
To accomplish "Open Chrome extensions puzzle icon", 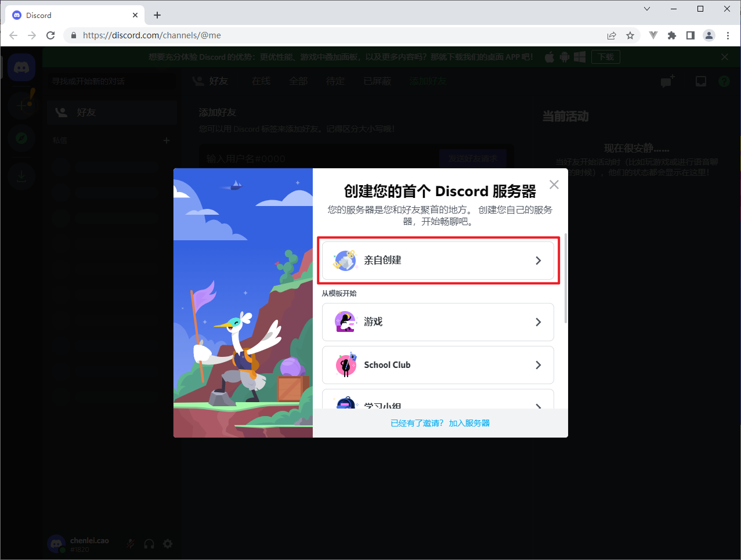I will pyautogui.click(x=672, y=35).
